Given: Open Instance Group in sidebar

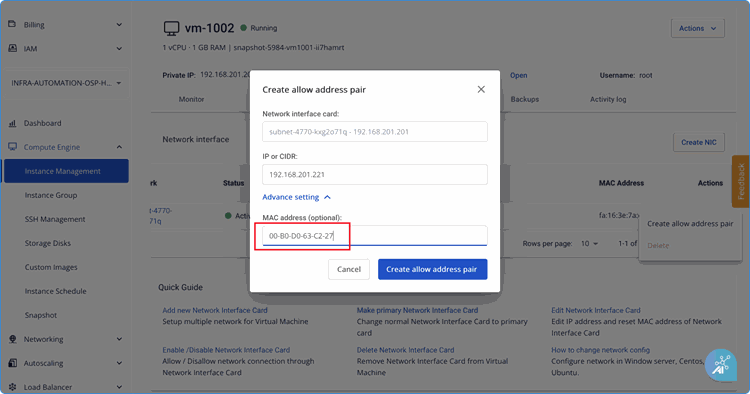Looking at the screenshot, I should click(51, 195).
